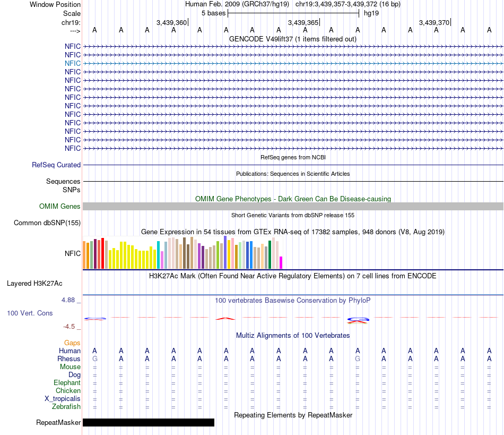Click the 'hg19' label beside scale bar
The height and width of the screenshot is (435, 504).
(371, 13)
